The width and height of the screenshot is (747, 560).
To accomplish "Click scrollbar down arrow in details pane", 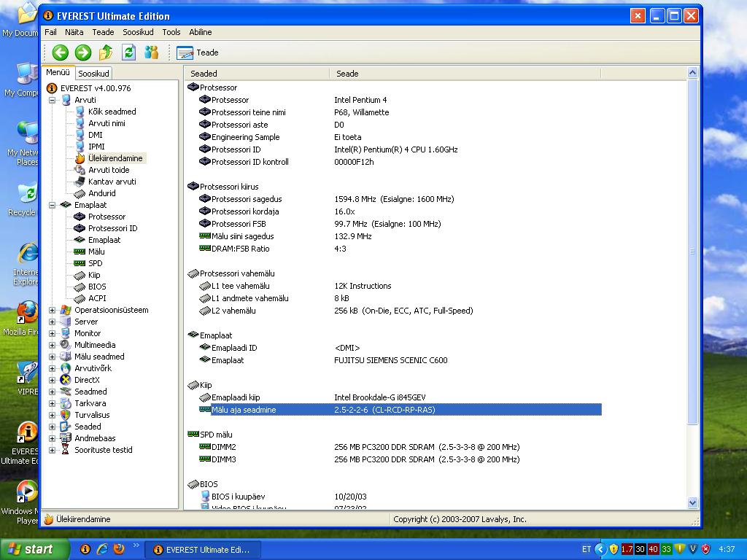I will pos(693,502).
